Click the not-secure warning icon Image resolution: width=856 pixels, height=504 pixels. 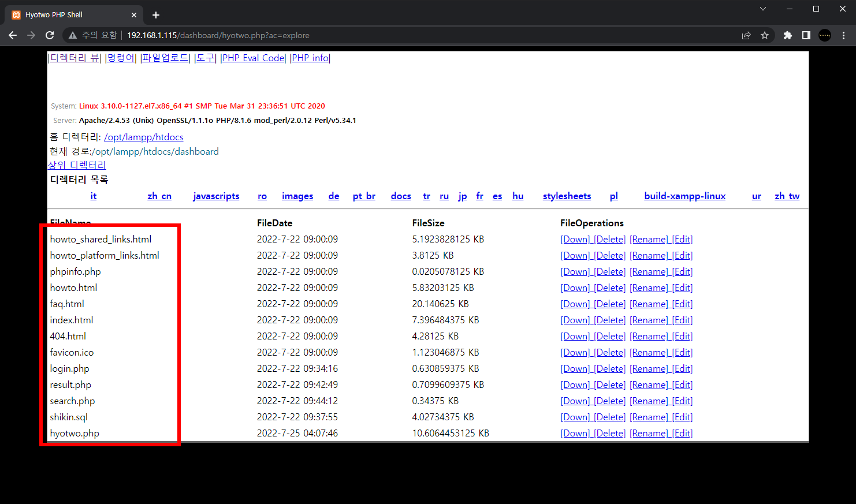[x=73, y=35]
